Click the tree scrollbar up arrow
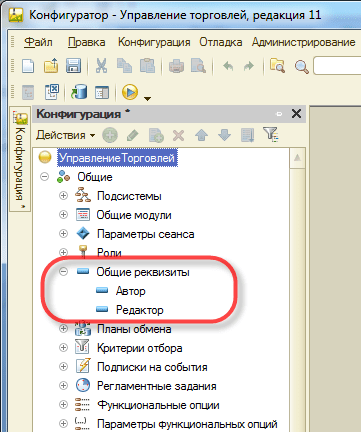 coord(297,158)
